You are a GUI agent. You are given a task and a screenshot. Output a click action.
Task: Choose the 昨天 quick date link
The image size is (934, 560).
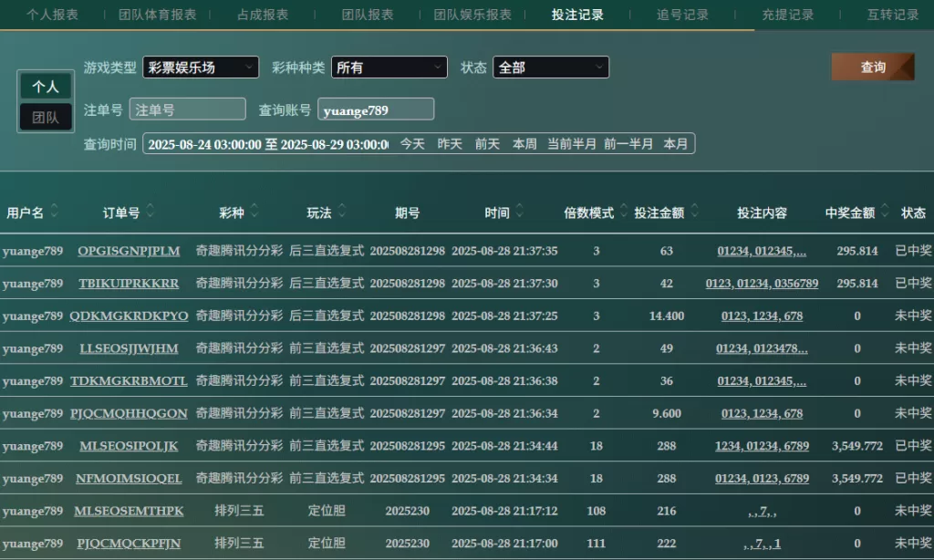click(x=450, y=144)
